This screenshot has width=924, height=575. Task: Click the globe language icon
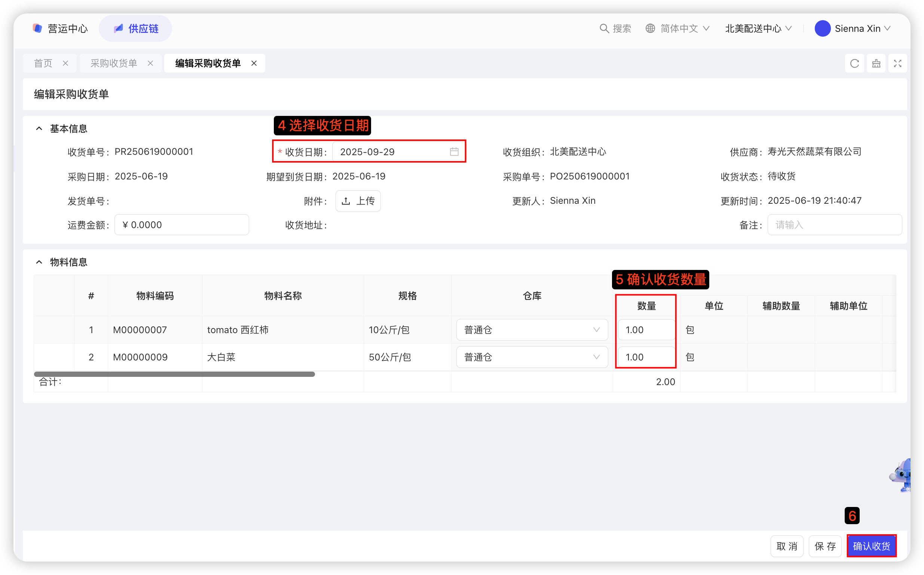tap(650, 28)
